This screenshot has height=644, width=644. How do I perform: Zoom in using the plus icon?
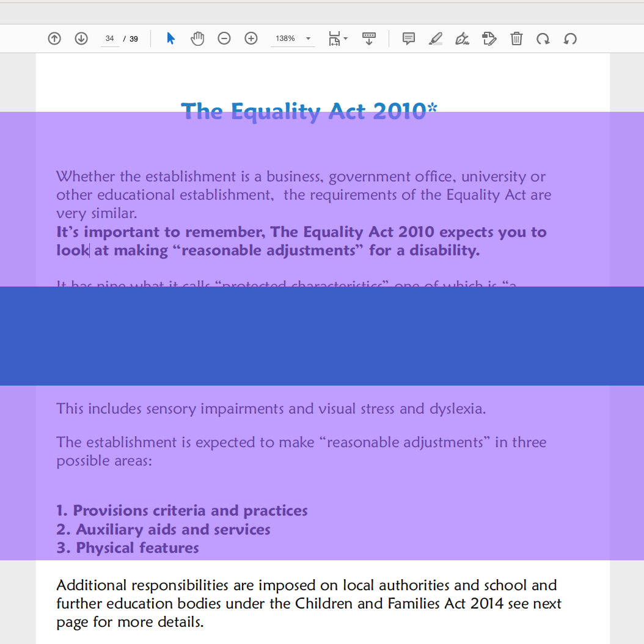251,38
